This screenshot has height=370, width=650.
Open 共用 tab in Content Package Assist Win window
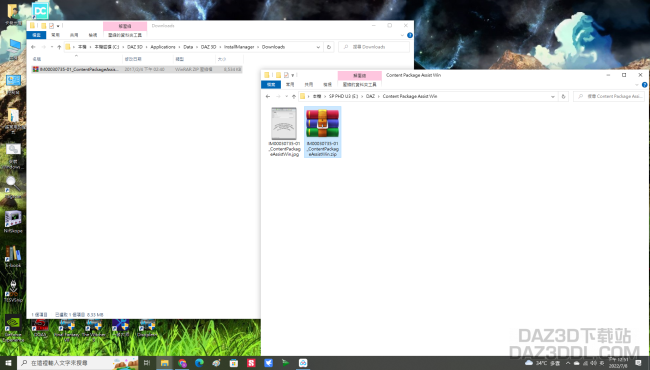[x=308, y=85]
